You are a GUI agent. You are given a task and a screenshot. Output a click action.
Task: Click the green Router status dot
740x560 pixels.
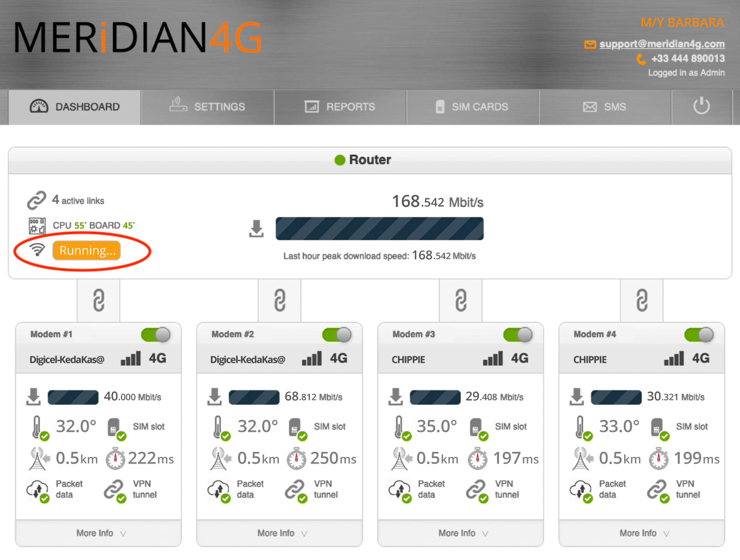pos(340,160)
